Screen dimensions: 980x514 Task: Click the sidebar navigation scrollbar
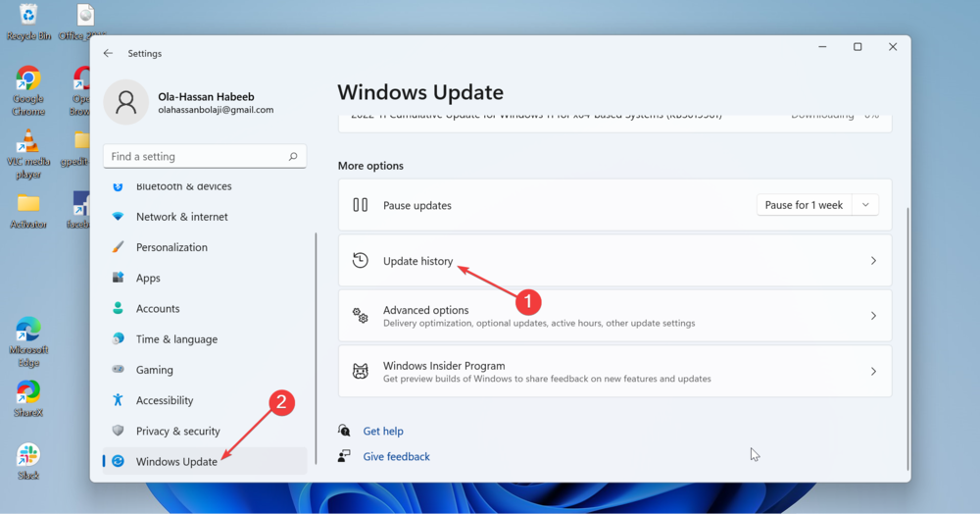pyautogui.click(x=317, y=348)
